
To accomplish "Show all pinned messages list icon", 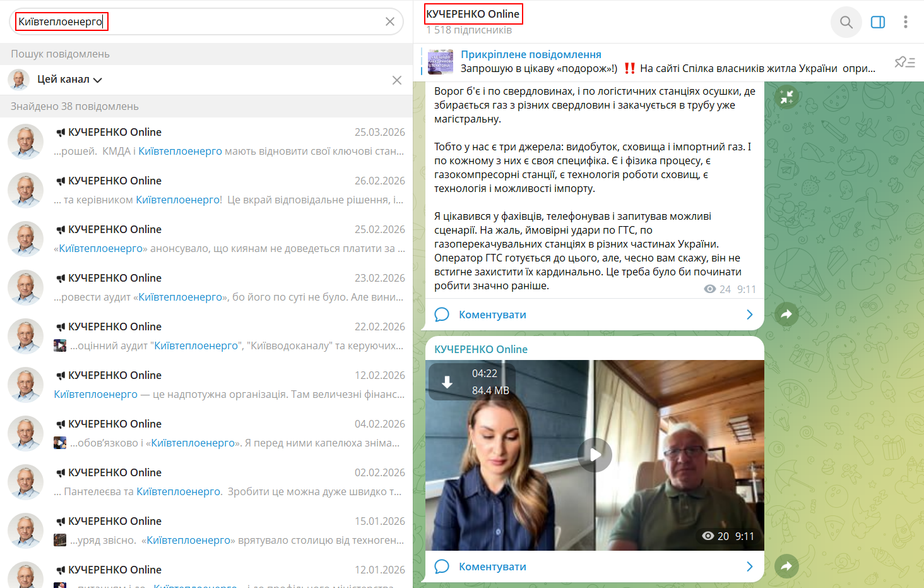I will coord(905,62).
